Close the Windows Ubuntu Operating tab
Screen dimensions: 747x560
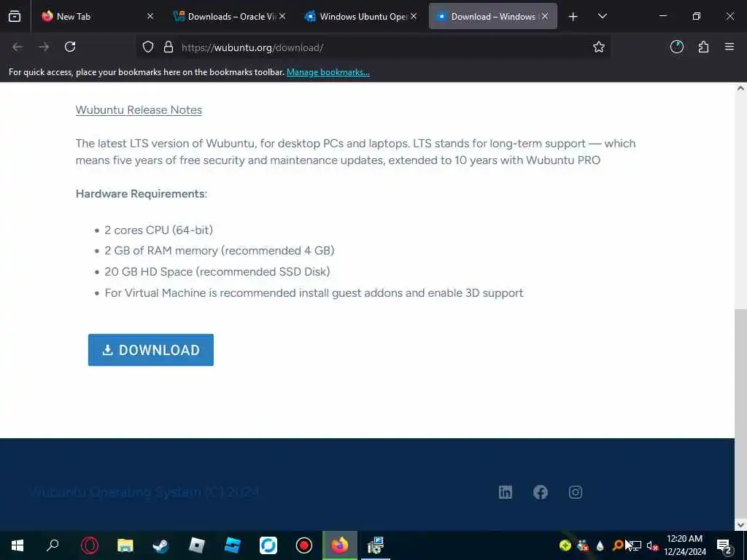coord(414,17)
